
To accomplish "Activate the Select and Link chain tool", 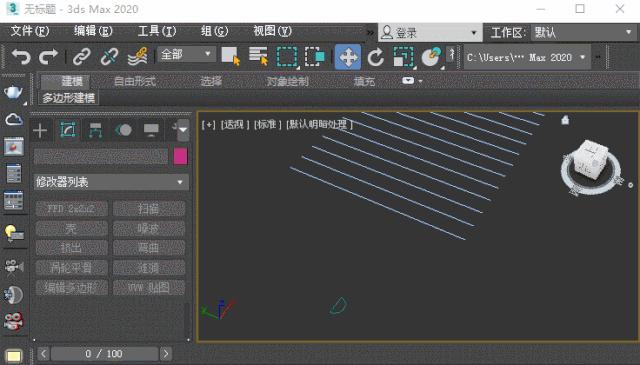I will click(81, 57).
